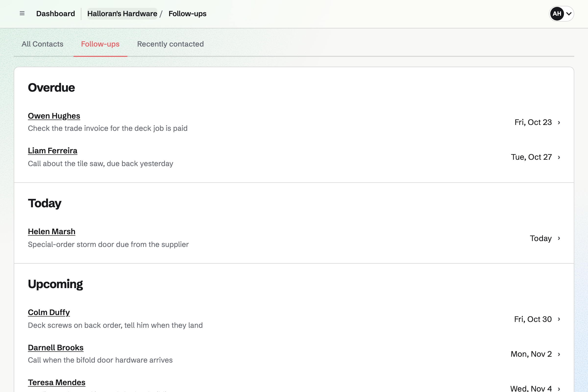588x392 pixels.
Task: Open Halloran's Hardware breadcrumb
Action: (x=122, y=13)
